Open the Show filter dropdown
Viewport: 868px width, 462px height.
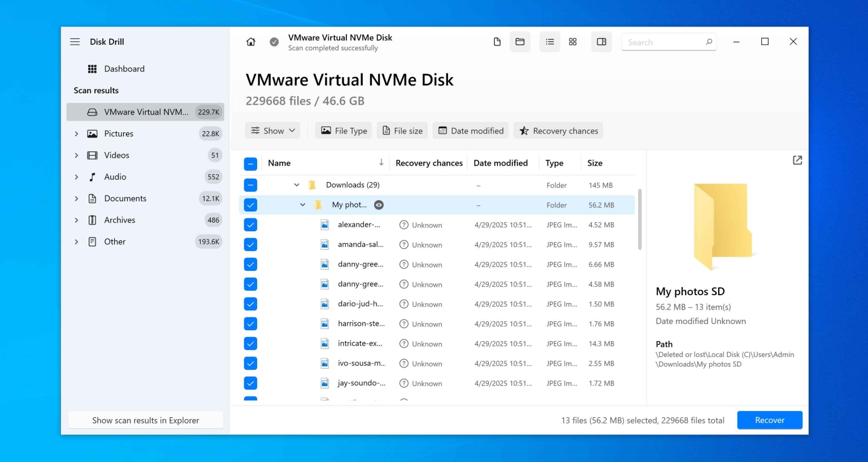click(x=272, y=130)
